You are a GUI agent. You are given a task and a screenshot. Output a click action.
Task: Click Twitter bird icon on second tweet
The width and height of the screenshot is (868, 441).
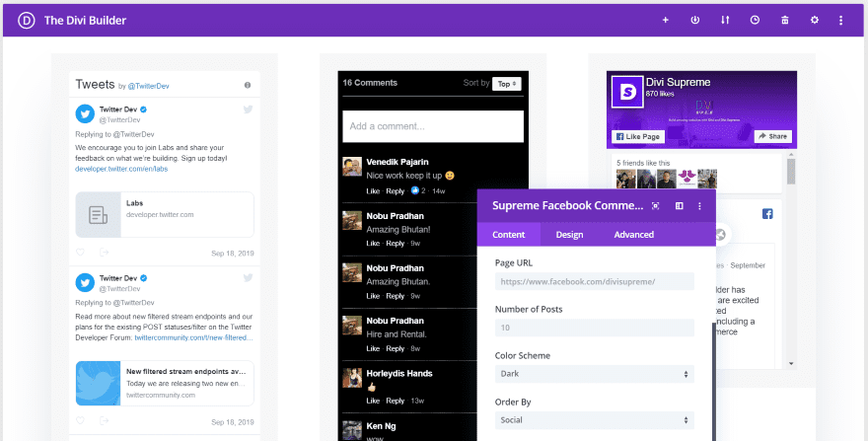[x=248, y=278]
